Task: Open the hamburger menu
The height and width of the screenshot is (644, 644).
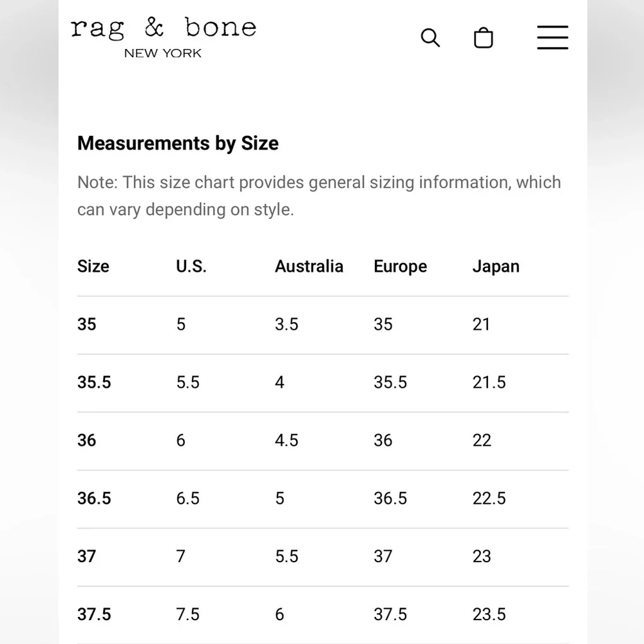Action: tap(553, 38)
